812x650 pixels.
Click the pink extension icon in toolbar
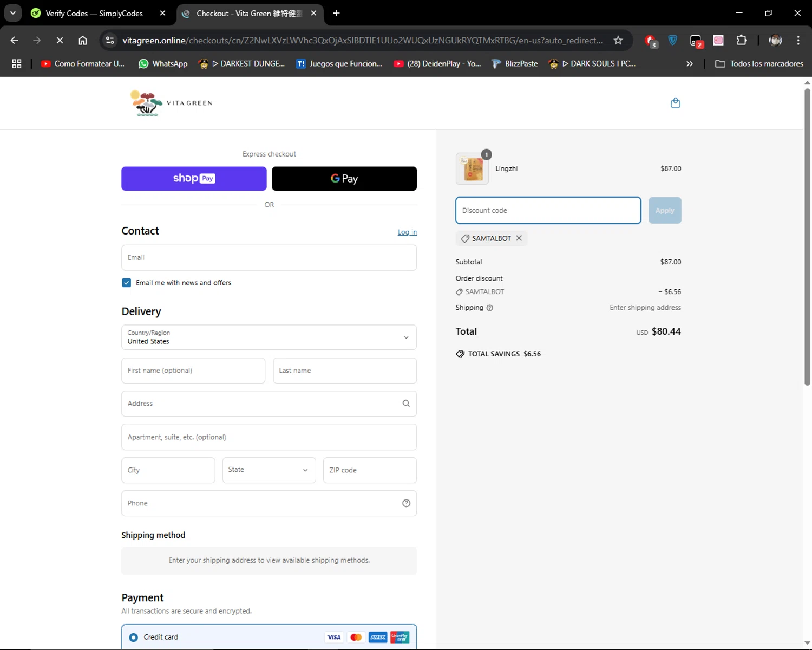point(718,40)
